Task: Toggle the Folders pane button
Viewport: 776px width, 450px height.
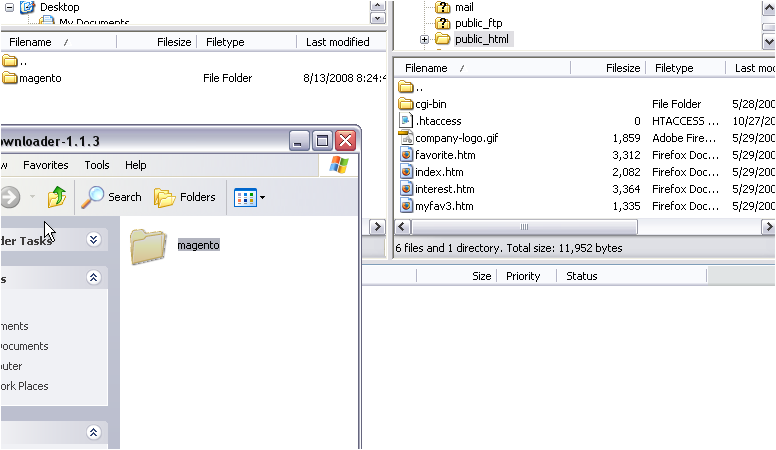Action: click(185, 197)
